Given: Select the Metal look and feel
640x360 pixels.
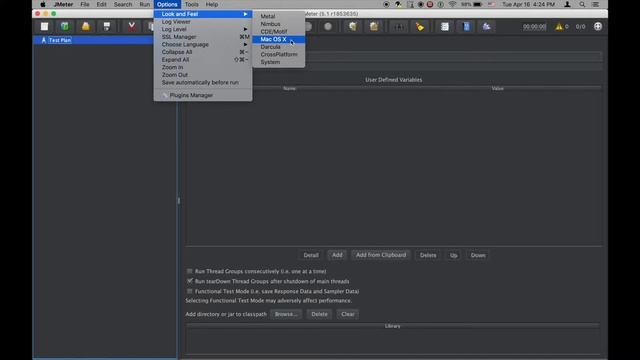Looking at the screenshot, I should 278,16.
